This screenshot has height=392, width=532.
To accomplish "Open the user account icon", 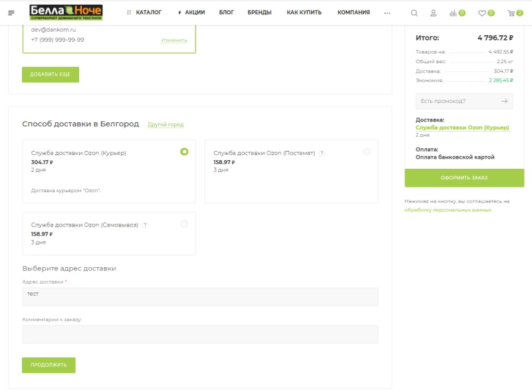I will 434,13.
